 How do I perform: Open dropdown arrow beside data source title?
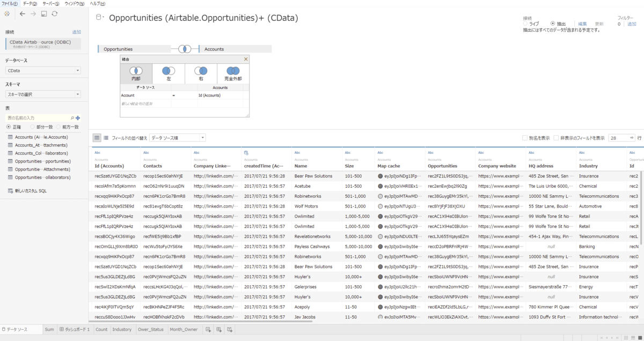(104, 18)
